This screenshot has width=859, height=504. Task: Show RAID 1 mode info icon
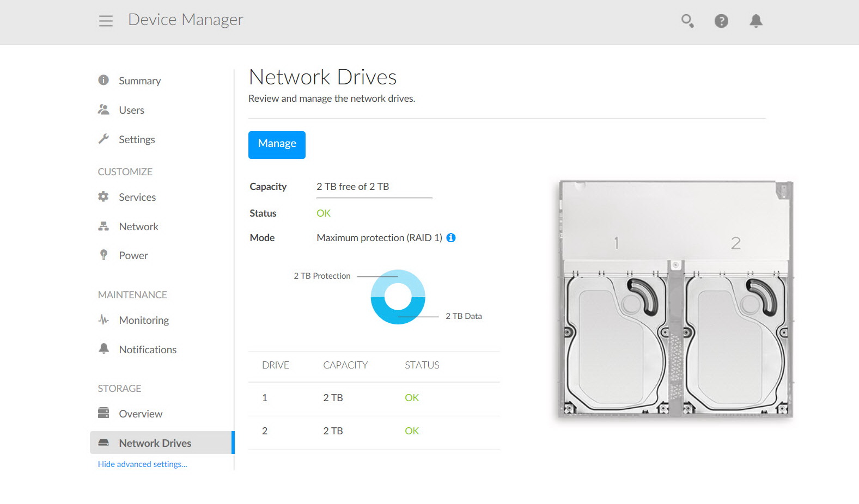(451, 237)
